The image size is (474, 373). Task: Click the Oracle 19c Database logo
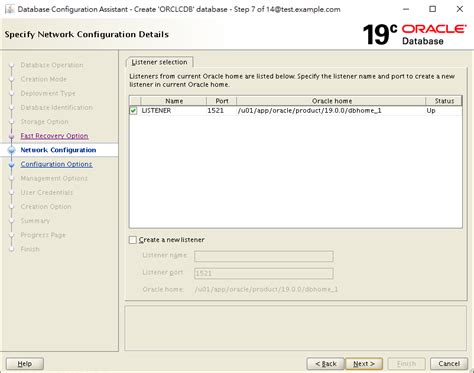(414, 34)
